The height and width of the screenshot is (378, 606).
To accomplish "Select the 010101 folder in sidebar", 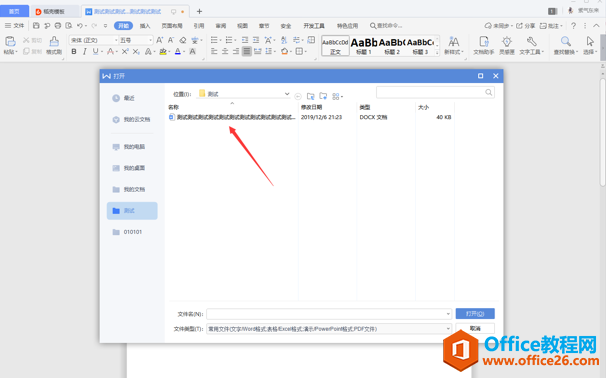I will coord(127,232).
